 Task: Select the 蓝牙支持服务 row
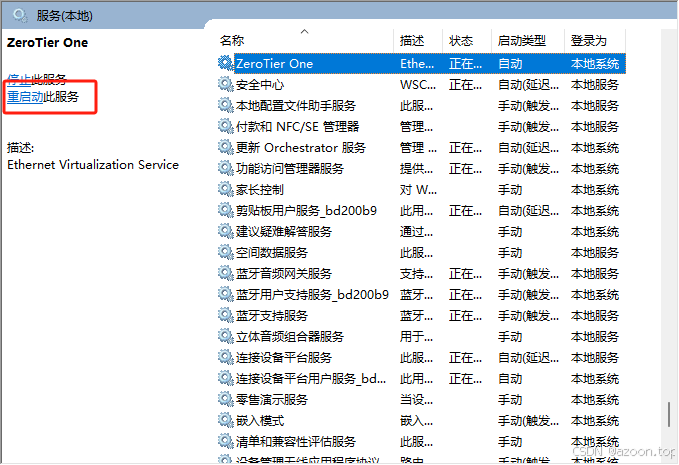422,316
